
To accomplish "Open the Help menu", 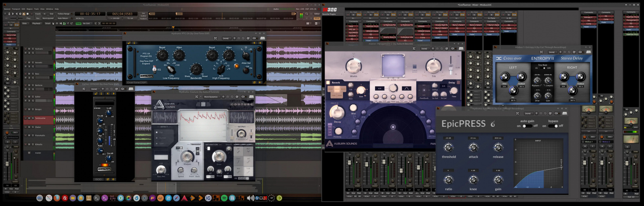I will (57, 9).
